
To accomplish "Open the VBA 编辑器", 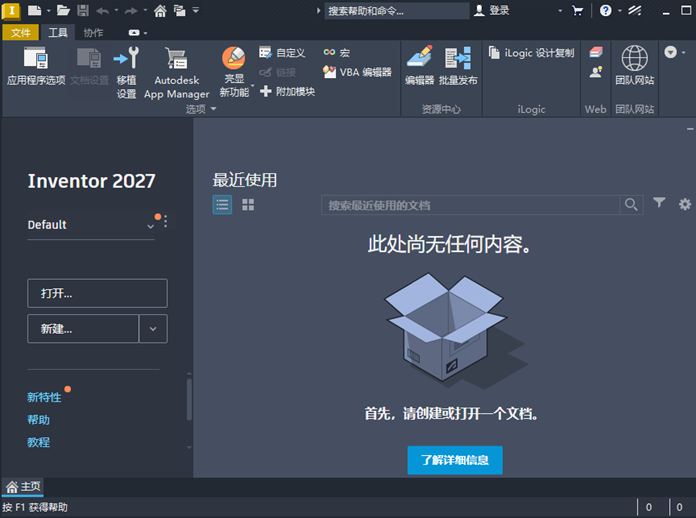I will (357, 72).
